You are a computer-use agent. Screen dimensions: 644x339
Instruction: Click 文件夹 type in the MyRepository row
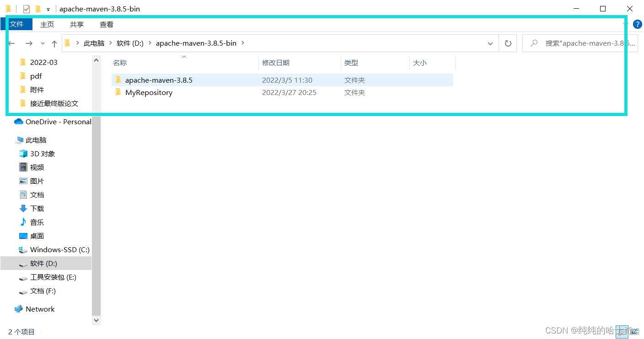(355, 93)
